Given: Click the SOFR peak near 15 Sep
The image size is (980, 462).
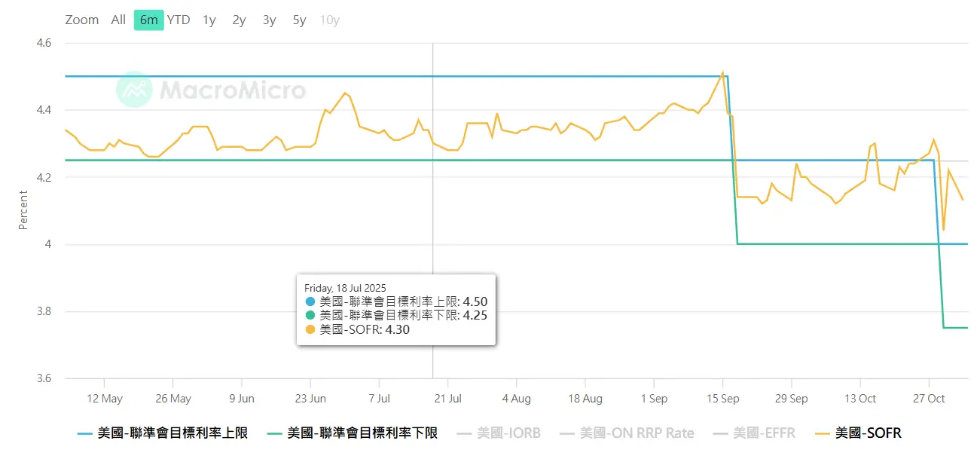Looking at the screenshot, I should 723,73.
